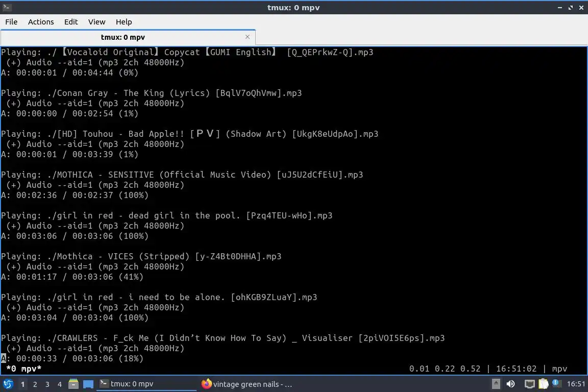Image resolution: width=588 pixels, height=392 pixels.
Task: Click the *0 mpv* tmux window label
Action: coord(23,369)
